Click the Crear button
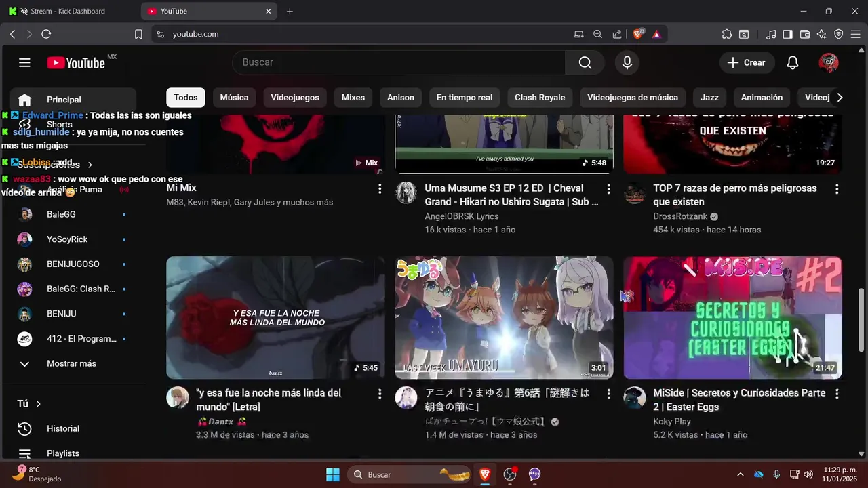The image size is (868, 488). pos(746,62)
